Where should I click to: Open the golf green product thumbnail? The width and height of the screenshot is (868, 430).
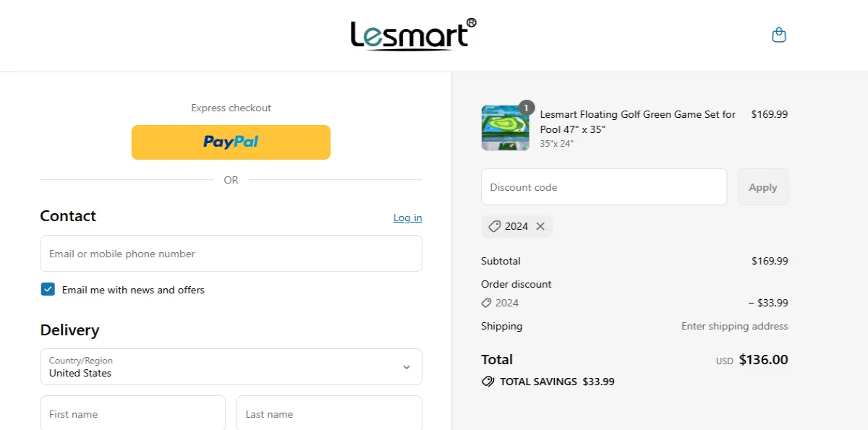pyautogui.click(x=500, y=128)
